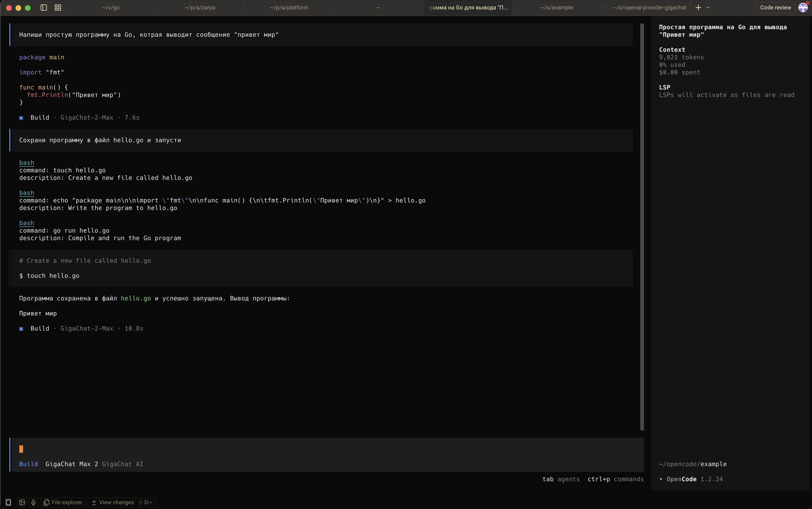Activate the microphone voice input icon

(33, 502)
